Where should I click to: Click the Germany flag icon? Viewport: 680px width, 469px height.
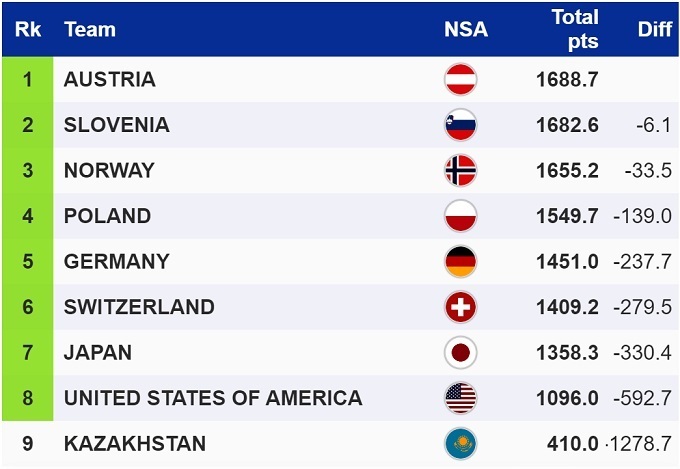(x=461, y=261)
